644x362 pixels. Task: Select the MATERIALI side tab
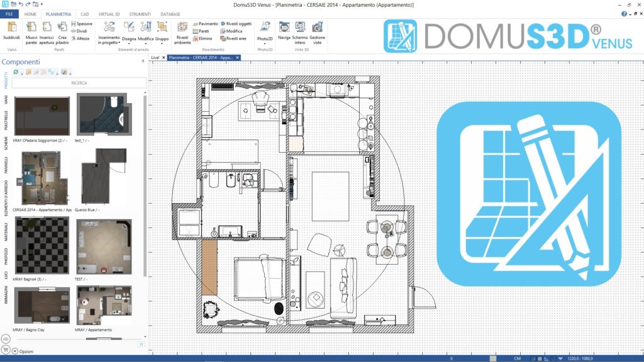[x=6, y=232]
